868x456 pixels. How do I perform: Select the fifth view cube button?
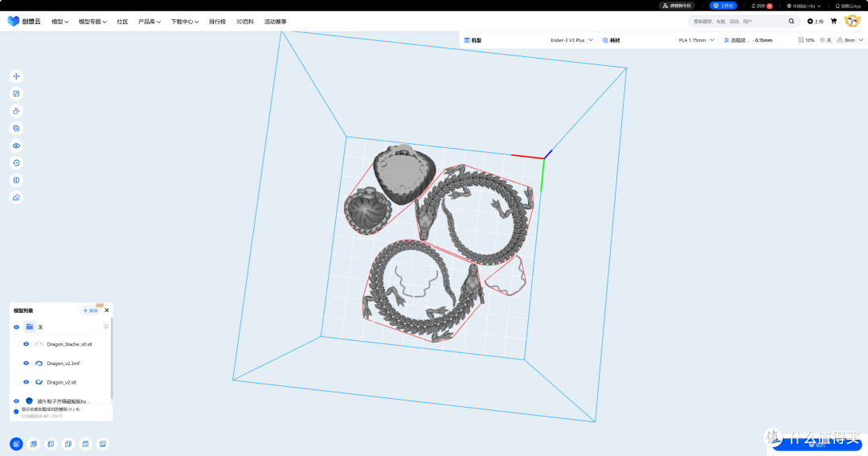[85, 444]
